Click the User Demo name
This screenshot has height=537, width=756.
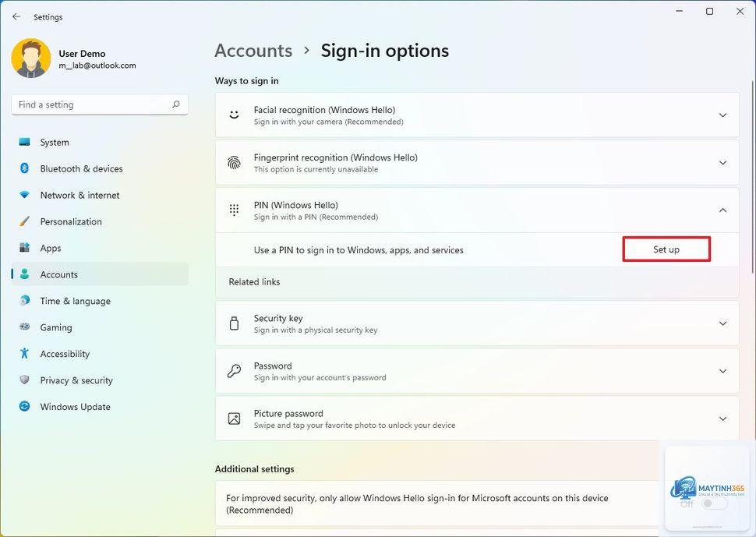pos(82,54)
